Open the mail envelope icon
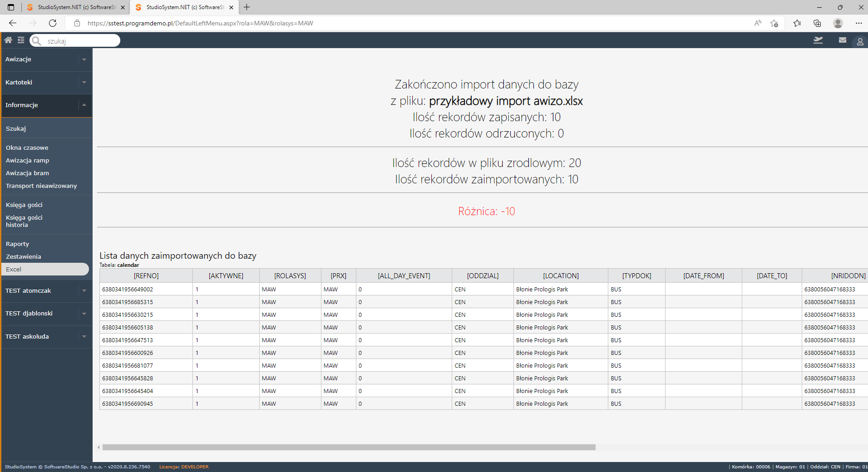868x472 pixels. pos(843,40)
